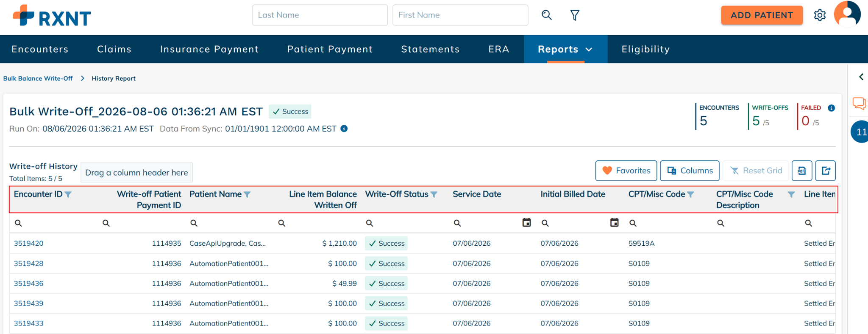The height and width of the screenshot is (334, 868).
Task: Click the CaseApiUpgrade patient name cell
Action: coord(228,243)
